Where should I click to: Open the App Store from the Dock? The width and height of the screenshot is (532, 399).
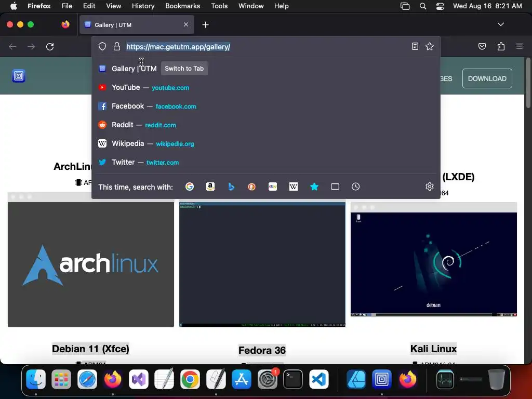[242, 379]
